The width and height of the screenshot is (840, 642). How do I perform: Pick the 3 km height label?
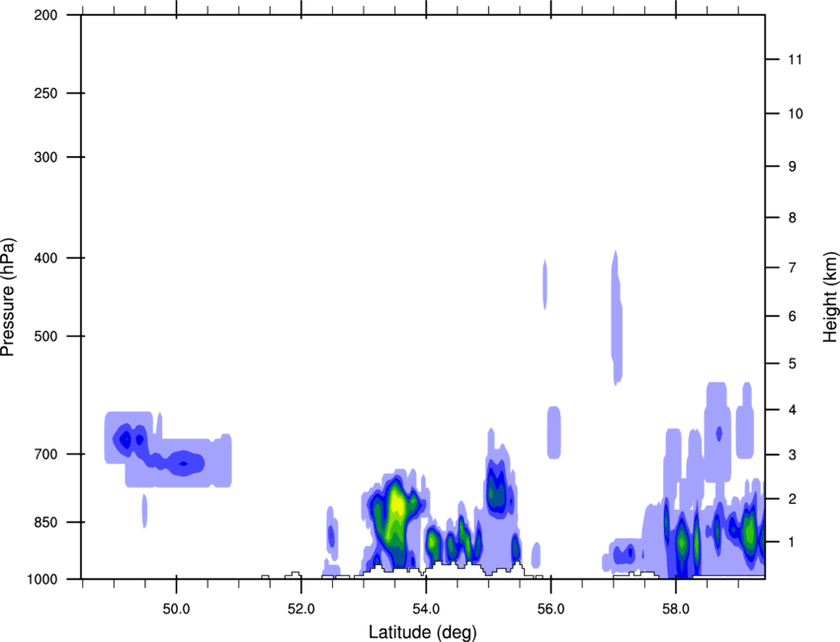[x=793, y=455]
